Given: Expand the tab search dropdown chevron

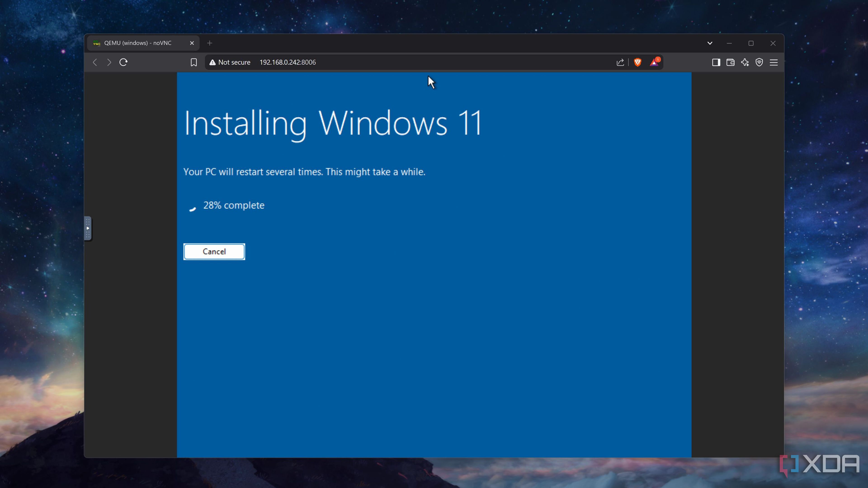Looking at the screenshot, I should (x=710, y=43).
